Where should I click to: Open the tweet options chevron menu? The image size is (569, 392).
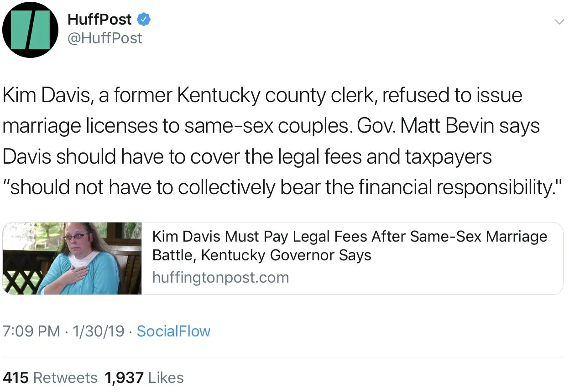coord(559,21)
